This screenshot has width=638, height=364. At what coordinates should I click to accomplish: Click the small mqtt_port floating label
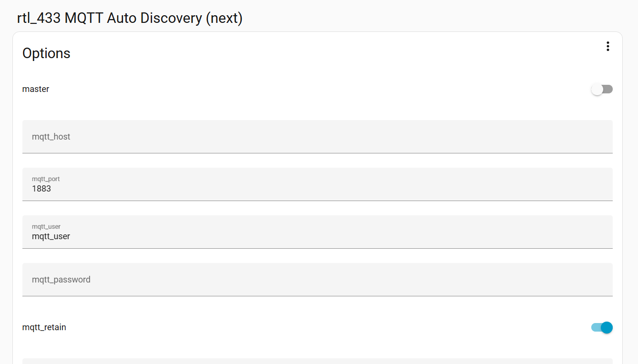click(x=46, y=179)
